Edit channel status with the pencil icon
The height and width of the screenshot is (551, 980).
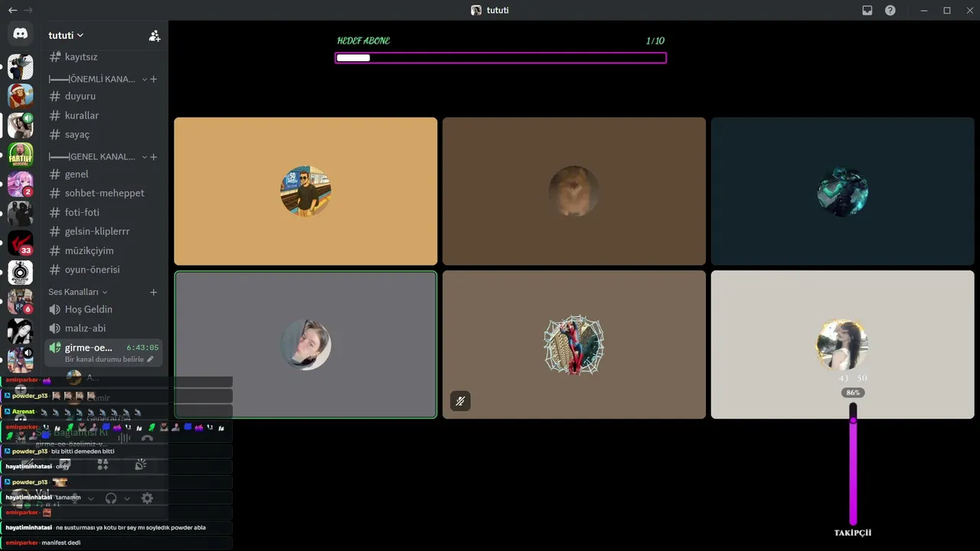pos(150,359)
